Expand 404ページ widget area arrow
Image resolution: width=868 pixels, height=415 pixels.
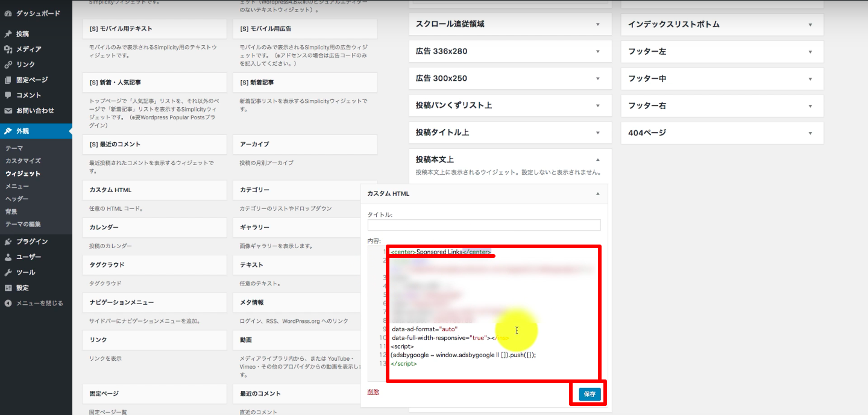[x=810, y=133]
